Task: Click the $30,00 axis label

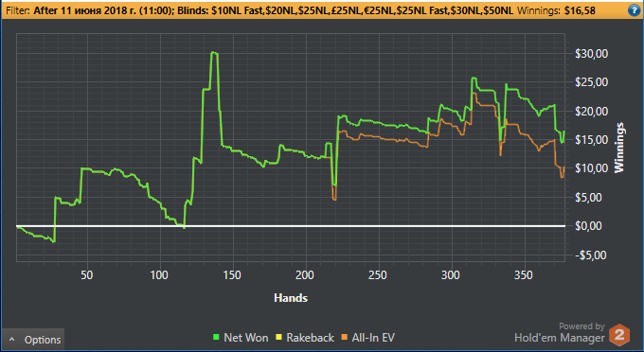Action: (x=591, y=54)
